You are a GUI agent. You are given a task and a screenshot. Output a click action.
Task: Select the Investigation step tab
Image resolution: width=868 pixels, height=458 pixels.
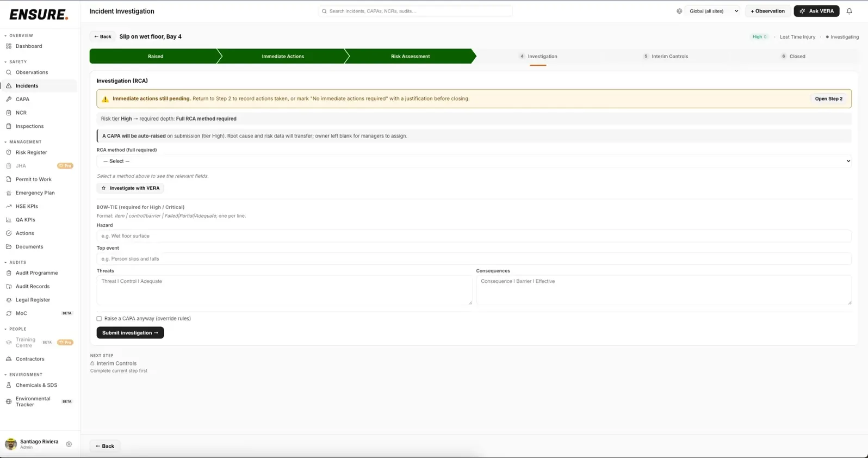pos(538,56)
